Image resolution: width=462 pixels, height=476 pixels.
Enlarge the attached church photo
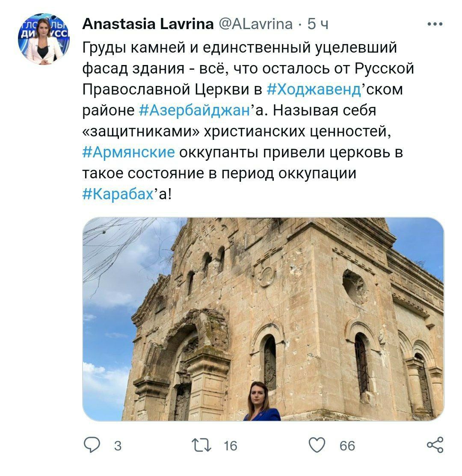[263, 319]
